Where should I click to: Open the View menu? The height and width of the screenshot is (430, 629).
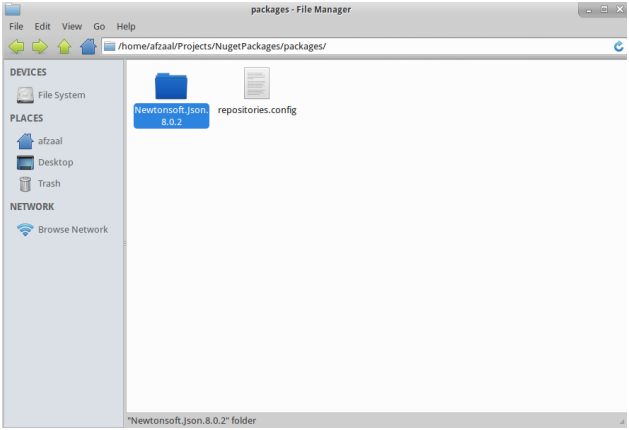[x=72, y=26]
